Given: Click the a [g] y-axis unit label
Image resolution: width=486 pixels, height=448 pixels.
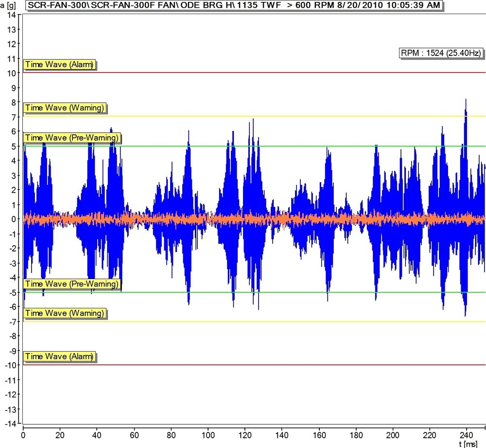Looking at the screenshot, I should (x=8, y=5).
